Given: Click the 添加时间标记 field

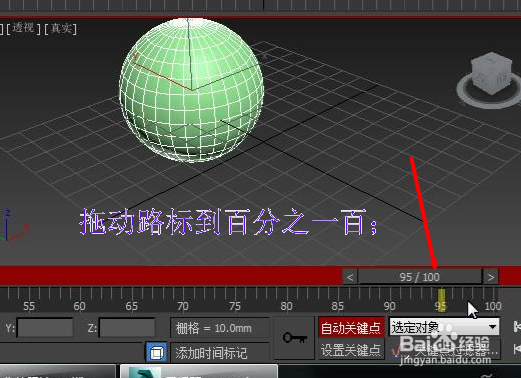Looking at the screenshot, I should 219,352.
